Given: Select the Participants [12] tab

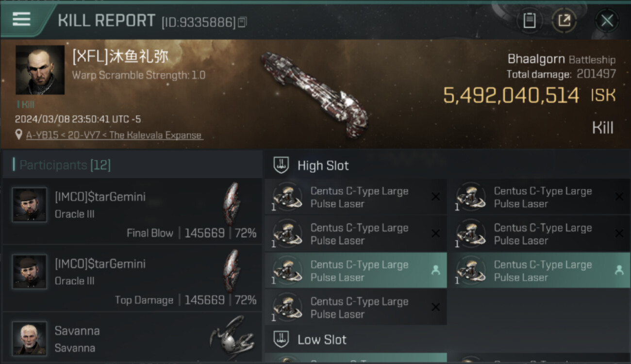Looking at the screenshot, I should [x=65, y=165].
